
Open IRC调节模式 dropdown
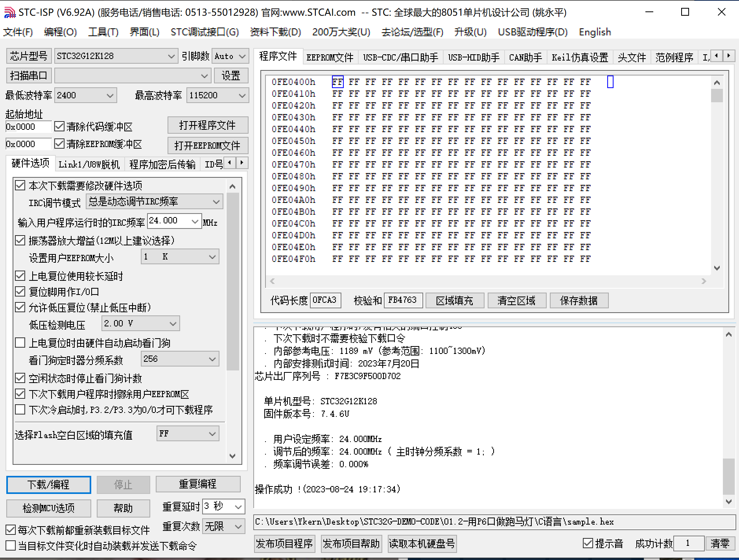tap(154, 201)
